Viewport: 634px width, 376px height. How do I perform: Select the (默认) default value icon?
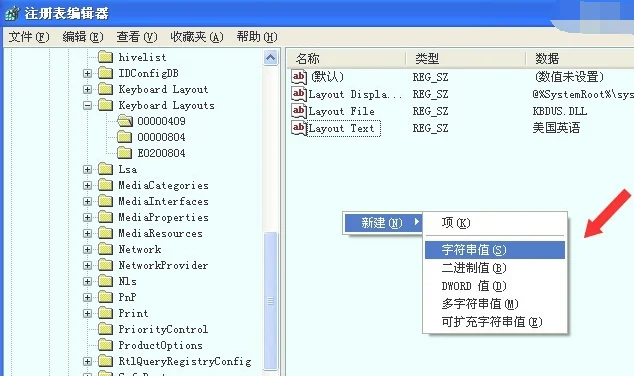click(299, 76)
